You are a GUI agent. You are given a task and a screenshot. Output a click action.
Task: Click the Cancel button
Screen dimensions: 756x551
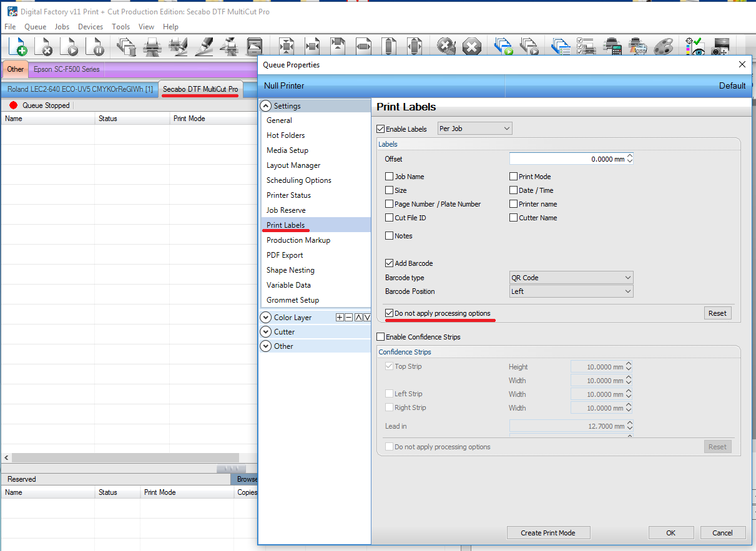[x=723, y=533]
